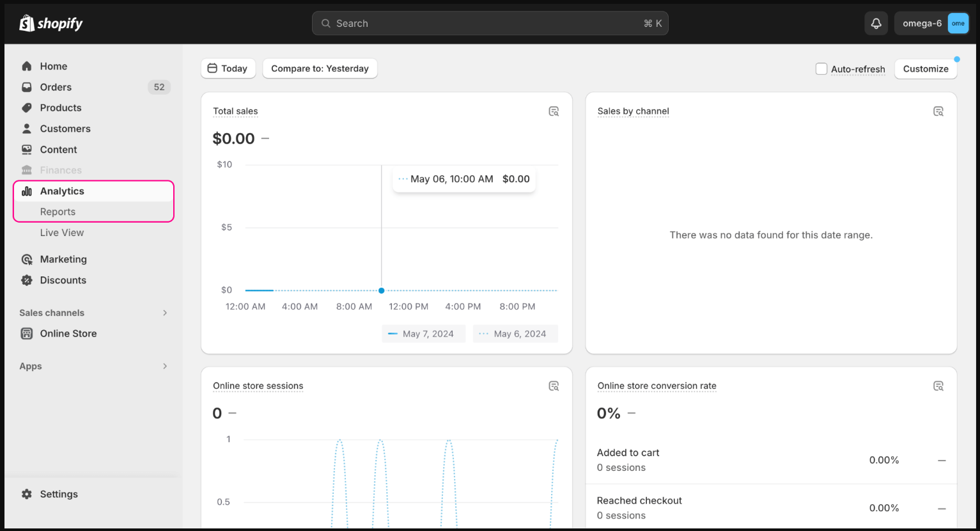Image resolution: width=980 pixels, height=531 pixels.
Task: Enable the Auto-refresh checkbox
Action: [x=821, y=68]
